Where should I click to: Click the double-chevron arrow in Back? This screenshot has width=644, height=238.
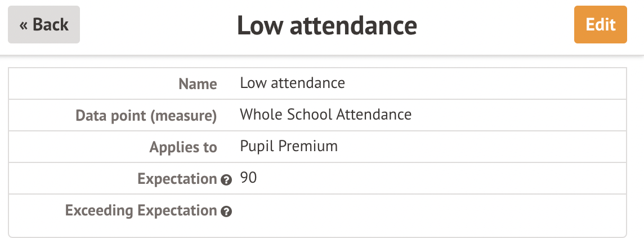pyautogui.click(x=24, y=25)
